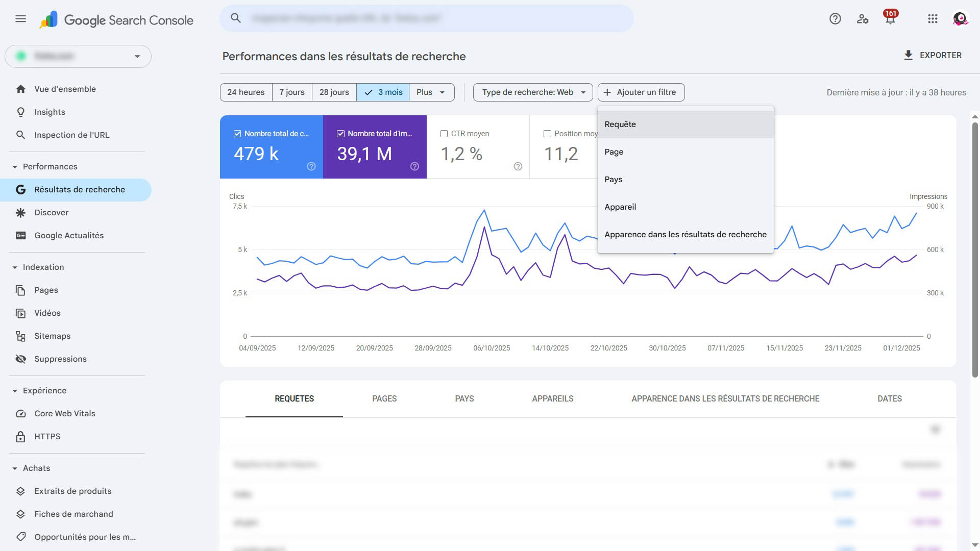This screenshot has height=551, width=980.
Task: Open notifications bell with 161 badge
Action: pyautogui.click(x=890, y=19)
